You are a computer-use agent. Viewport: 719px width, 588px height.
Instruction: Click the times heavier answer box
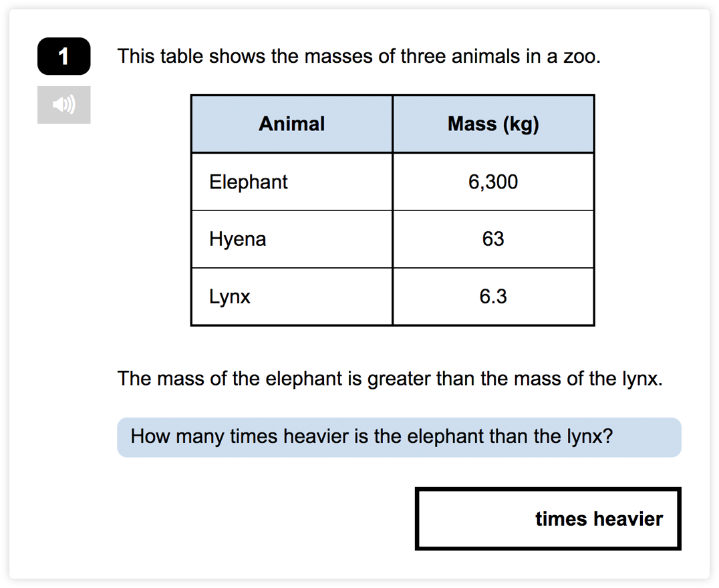pos(548,519)
